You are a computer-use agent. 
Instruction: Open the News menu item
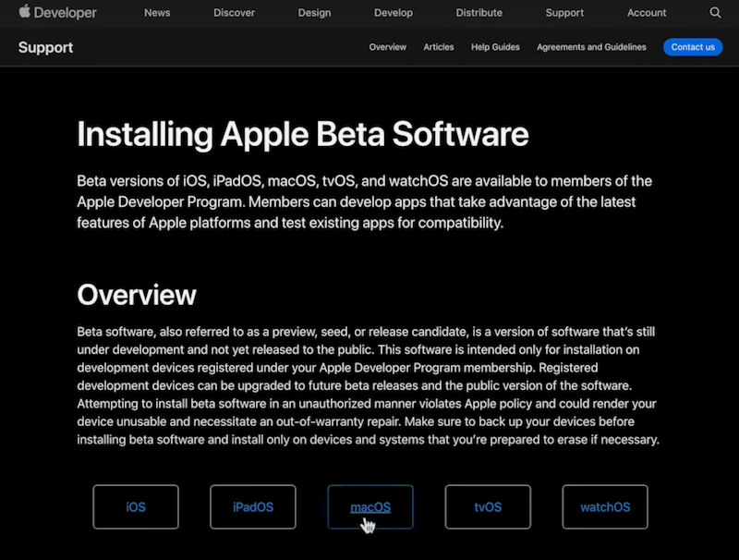[x=156, y=13]
